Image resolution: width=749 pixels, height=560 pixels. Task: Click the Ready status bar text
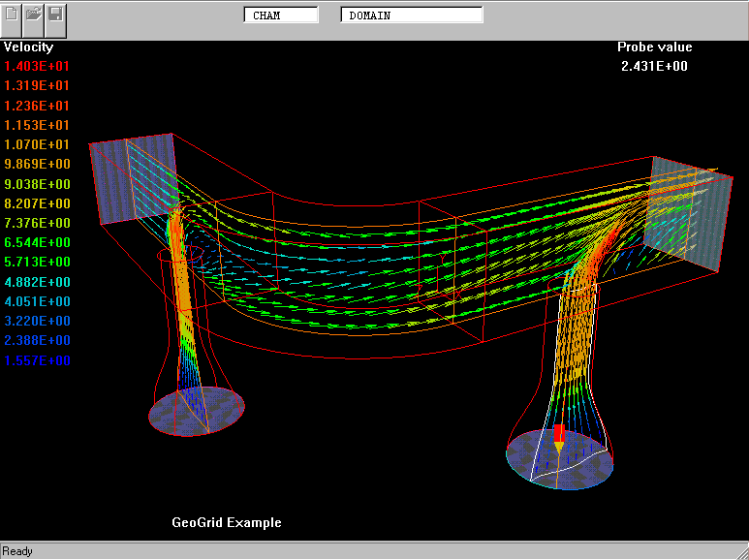[17, 551]
